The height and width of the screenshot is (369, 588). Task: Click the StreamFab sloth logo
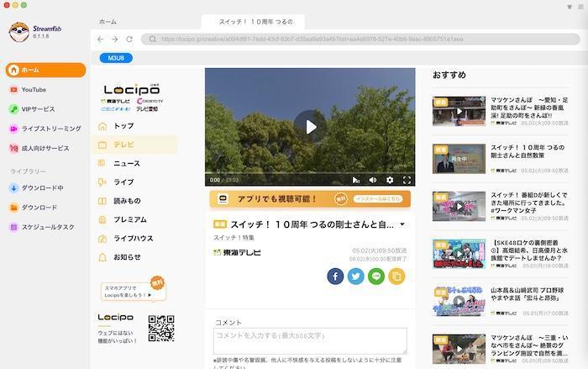18,32
